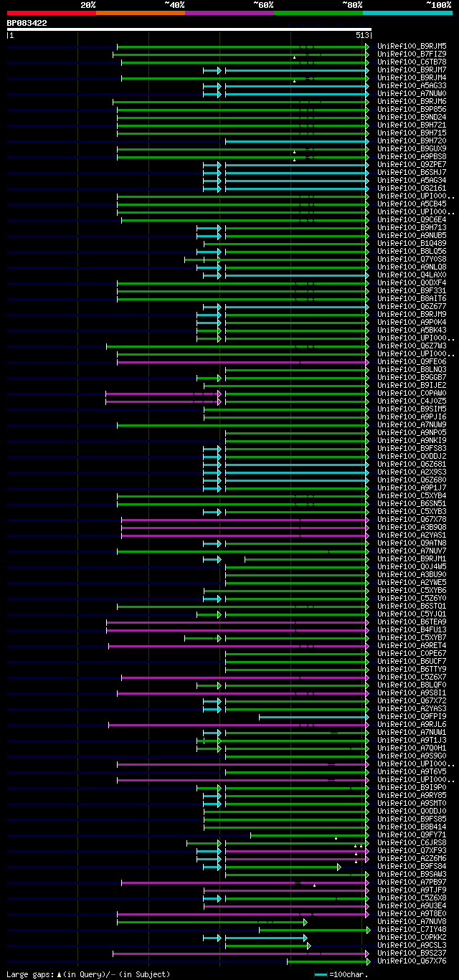
Task: Click the UniRef100_B9H713 label
Action: point(412,227)
